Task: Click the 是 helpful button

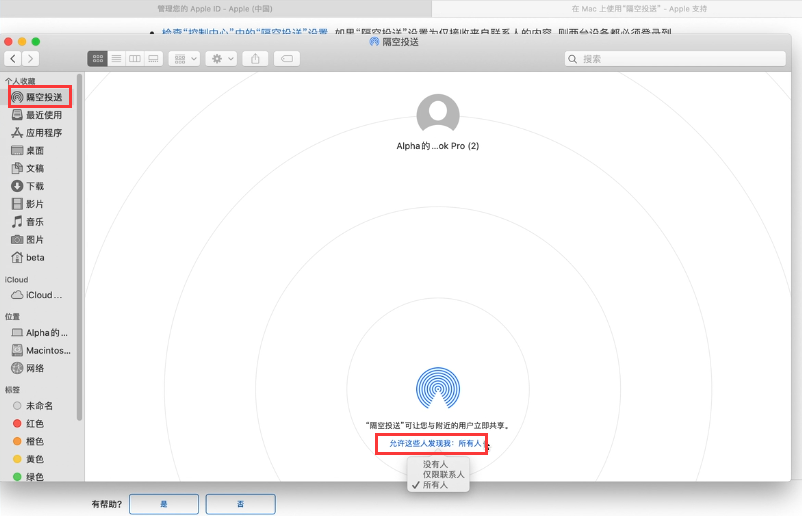Action: [164, 504]
